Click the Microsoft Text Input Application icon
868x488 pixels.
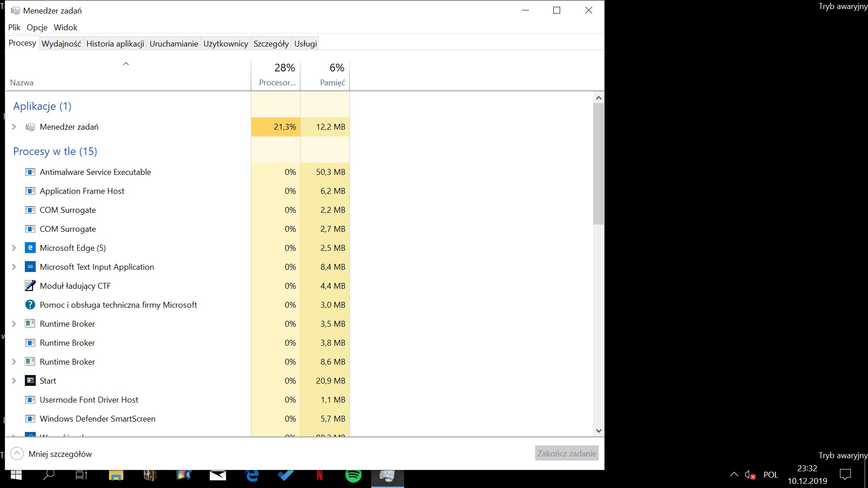click(30, 267)
